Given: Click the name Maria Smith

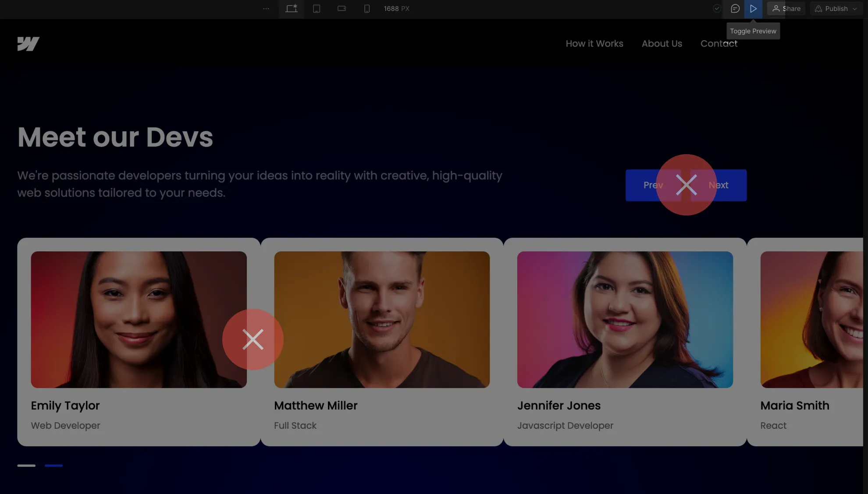Looking at the screenshot, I should point(795,406).
